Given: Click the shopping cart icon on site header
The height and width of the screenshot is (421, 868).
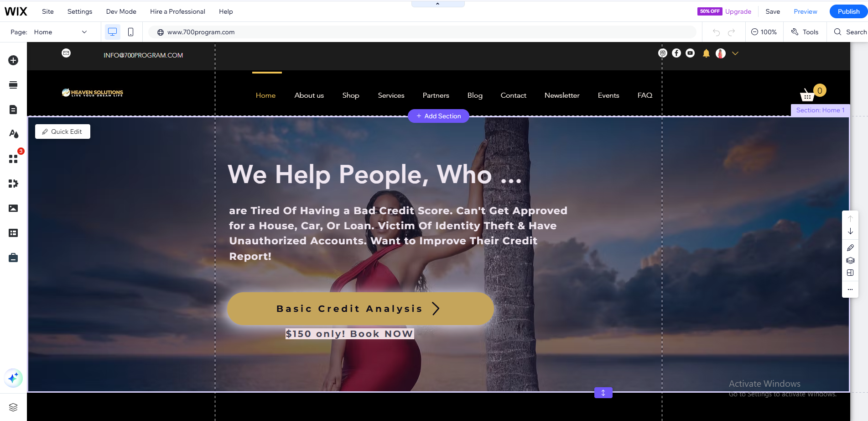Looking at the screenshot, I should (807, 95).
